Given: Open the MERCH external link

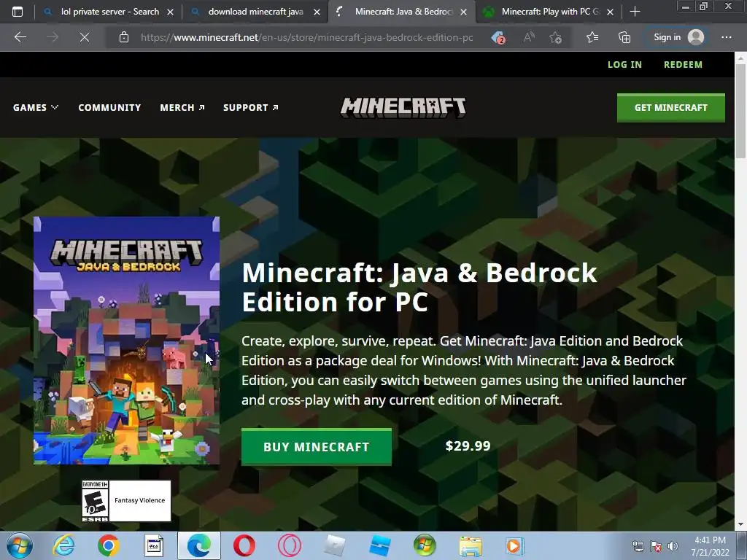Looking at the screenshot, I should click(x=182, y=108).
